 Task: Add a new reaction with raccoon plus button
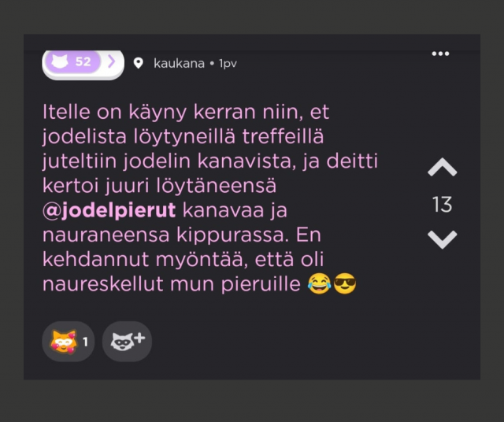pos(127,342)
